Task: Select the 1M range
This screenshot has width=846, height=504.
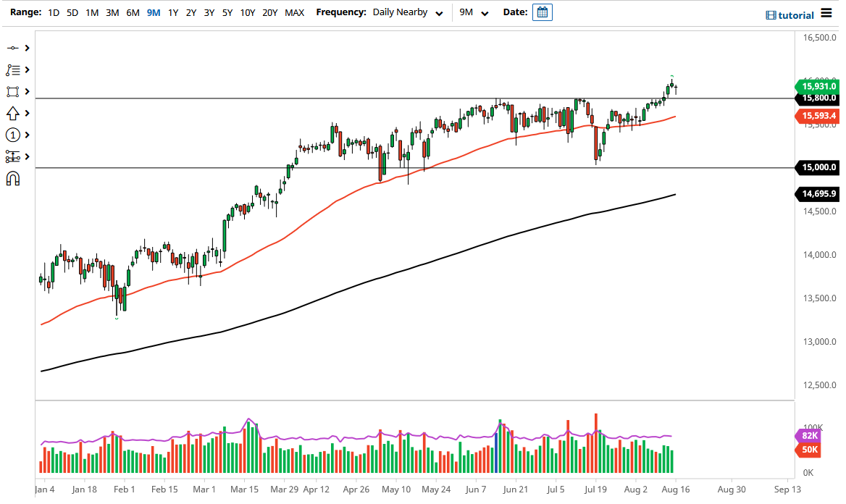Action: coord(92,12)
